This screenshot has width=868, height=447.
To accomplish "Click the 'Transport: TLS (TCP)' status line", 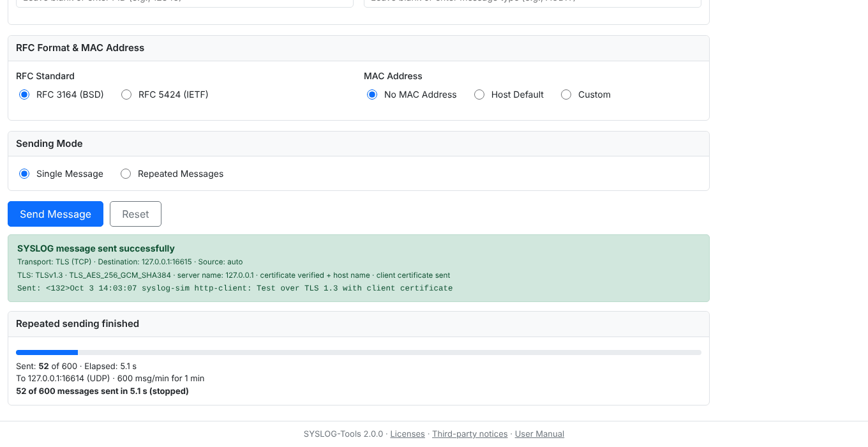I will (x=130, y=262).
